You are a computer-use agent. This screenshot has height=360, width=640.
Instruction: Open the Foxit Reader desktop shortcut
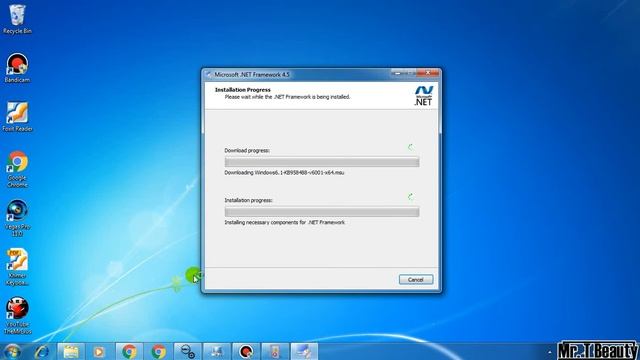click(17, 117)
